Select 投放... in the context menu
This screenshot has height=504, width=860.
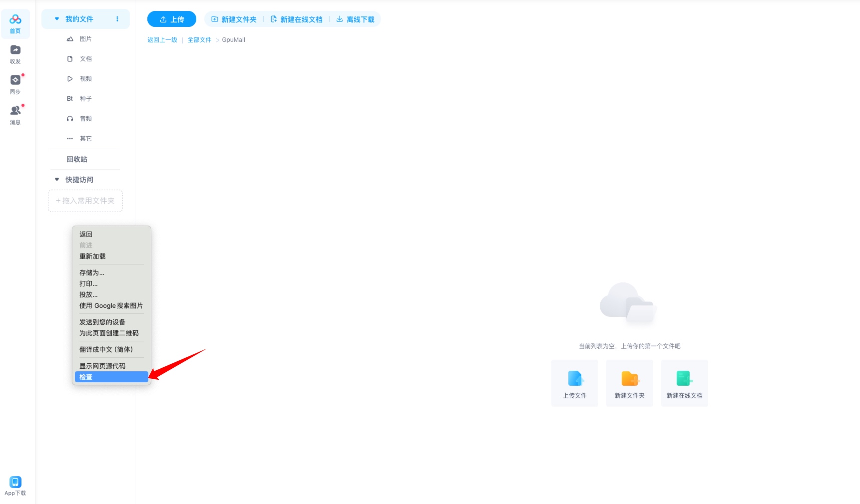coord(111,294)
